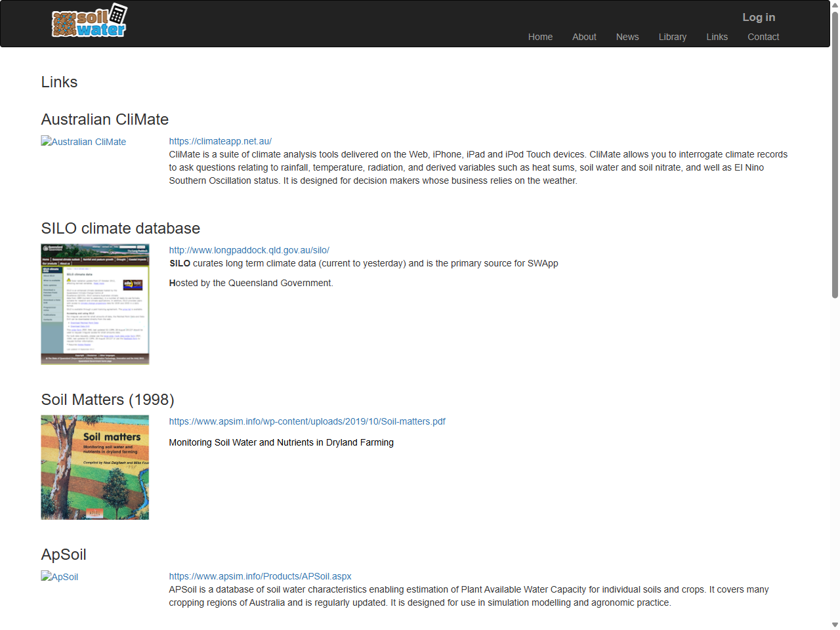
Task: Follow the longpaddock.qld.gov.au SILO link
Action: click(x=249, y=250)
